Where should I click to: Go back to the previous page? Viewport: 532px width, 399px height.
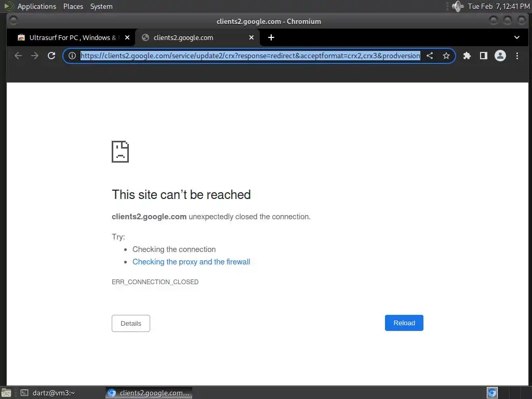18,56
